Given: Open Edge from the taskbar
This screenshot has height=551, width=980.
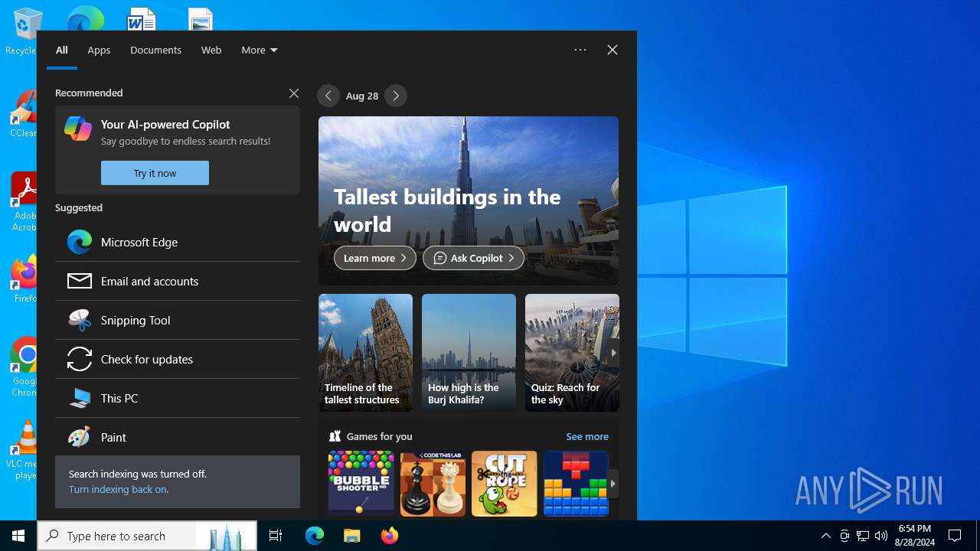Looking at the screenshot, I should (315, 536).
